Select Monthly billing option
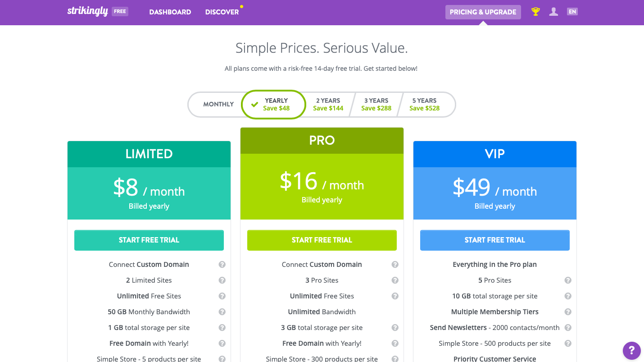This screenshot has width=644, height=362. click(218, 105)
